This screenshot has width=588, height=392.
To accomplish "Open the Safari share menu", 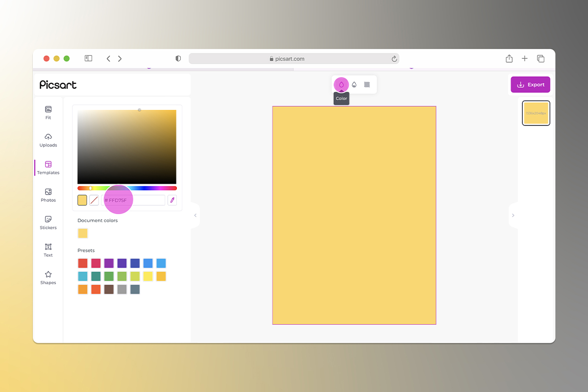I will pyautogui.click(x=509, y=58).
